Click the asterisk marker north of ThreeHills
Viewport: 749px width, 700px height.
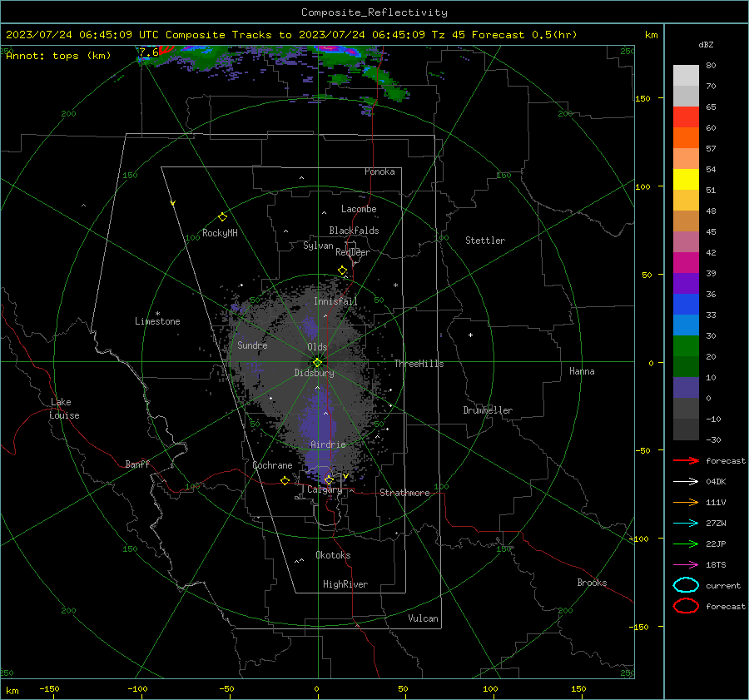(x=395, y=285)
